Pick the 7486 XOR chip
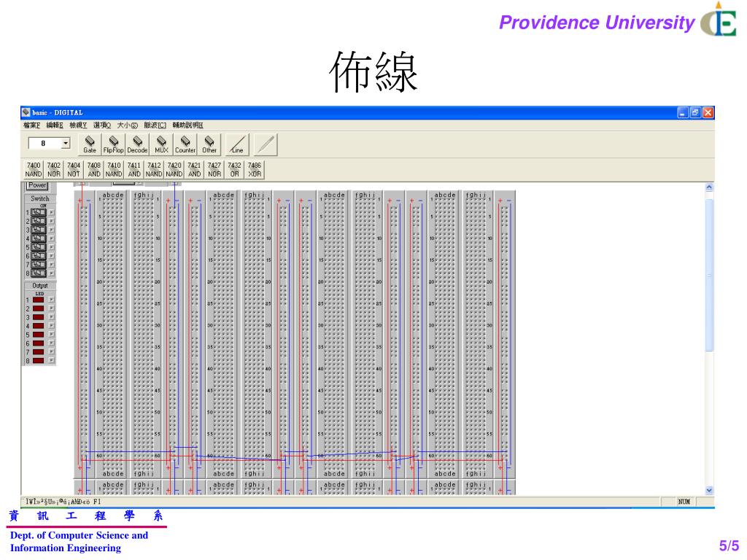The width and height of the screenshot is (747, 560). click(x=255, y=169)
